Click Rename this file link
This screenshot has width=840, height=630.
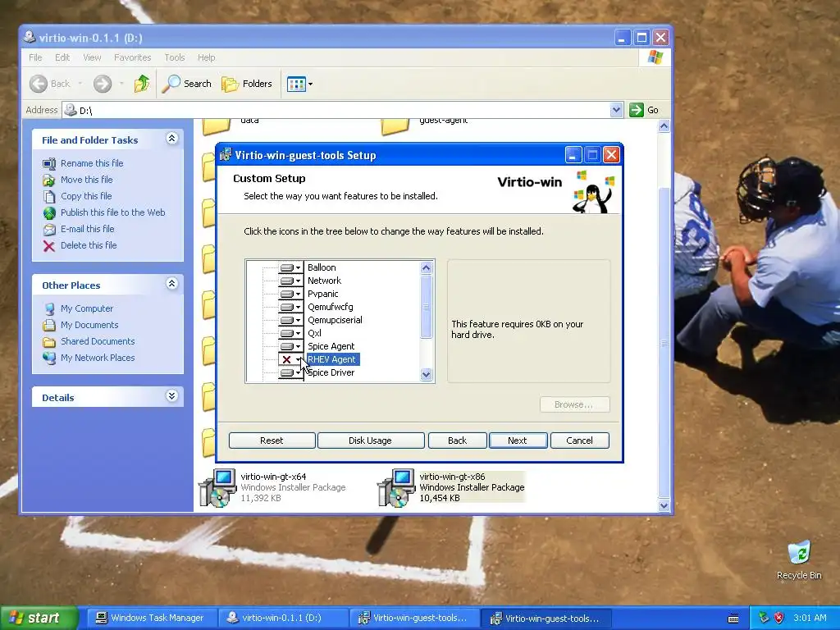tap(92, 163)
